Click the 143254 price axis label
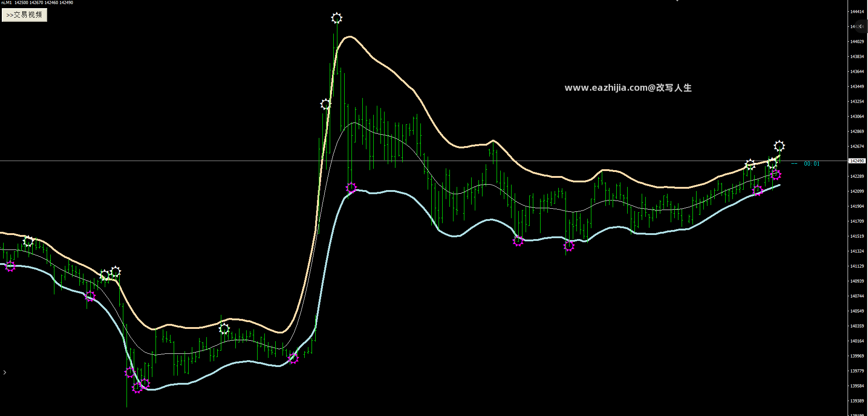This screenshot has width=868, height=416. pyautogui.click(x=857, y=101)
